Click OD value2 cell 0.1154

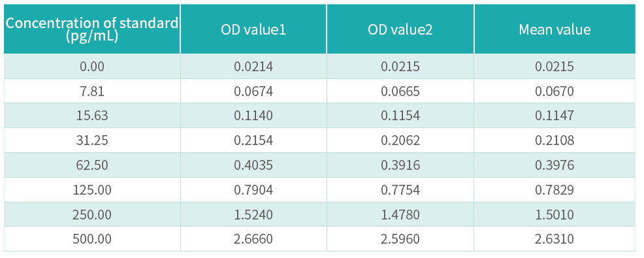(400, 116)
